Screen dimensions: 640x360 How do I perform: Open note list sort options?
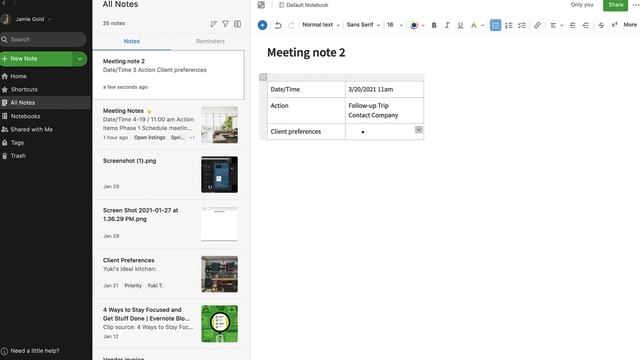(x=213, y=24)
